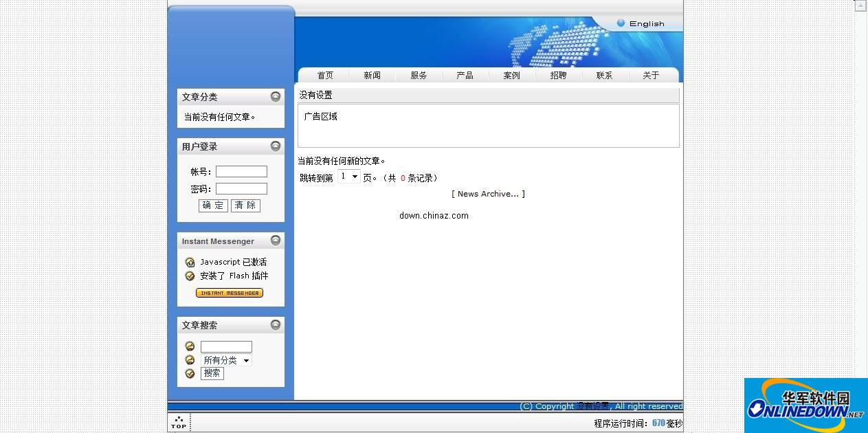Click the 清除 button
The image size is (868, 433).
coord(245,206)
